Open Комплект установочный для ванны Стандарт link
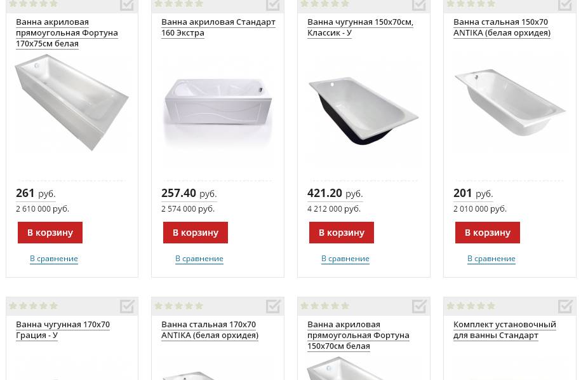The height and width of the screenshot is (380, 588). click(504, 330)
